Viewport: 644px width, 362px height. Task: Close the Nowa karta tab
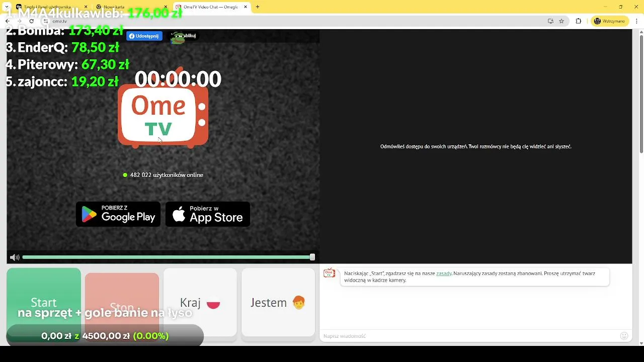166,7
